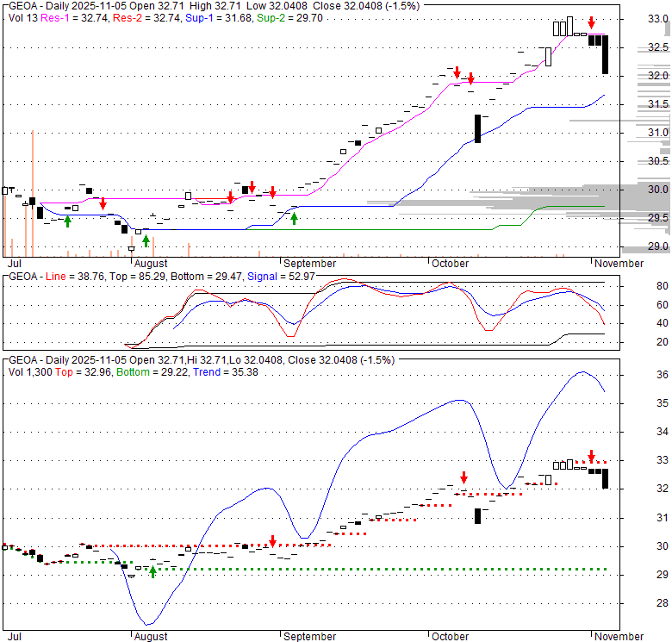672x642 pixels.
Task: Click the green up arrow in the bottom trend chart
Action: click(x=152, y=570)
